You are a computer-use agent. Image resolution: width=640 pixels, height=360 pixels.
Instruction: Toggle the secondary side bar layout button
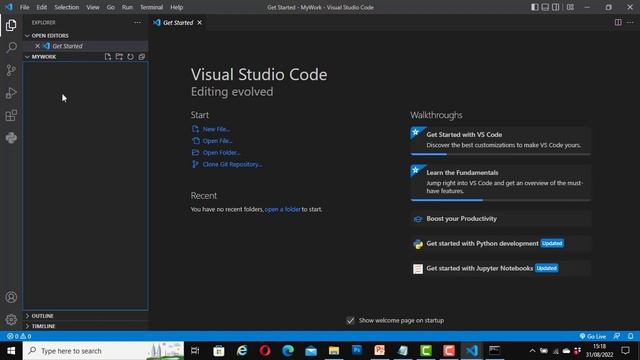tap(556, 7)
